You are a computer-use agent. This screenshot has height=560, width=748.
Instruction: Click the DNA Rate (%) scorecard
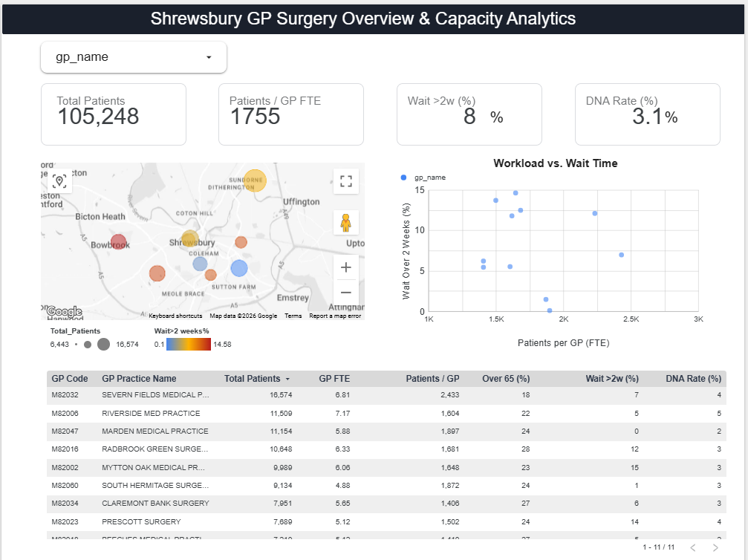coord(647,114)
